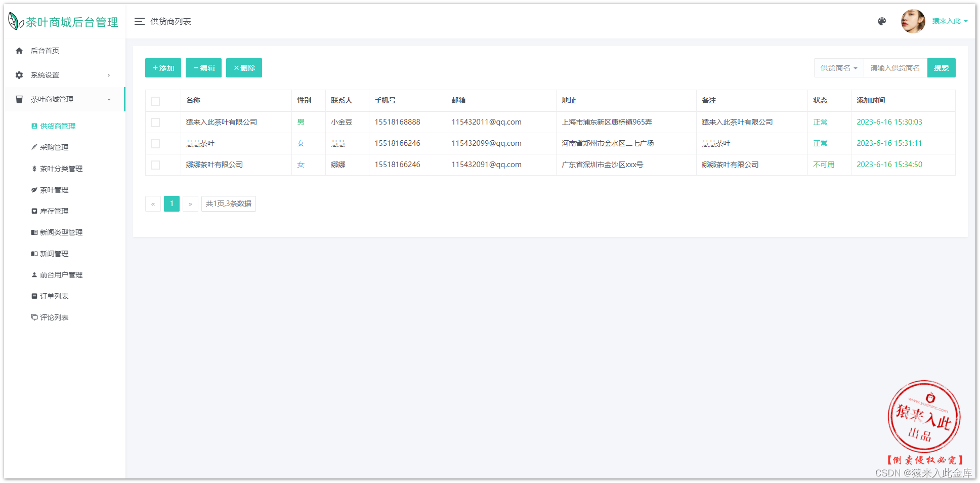Select the 库存管理 box icon
This screenshot has width=980, height=483.
33,211
